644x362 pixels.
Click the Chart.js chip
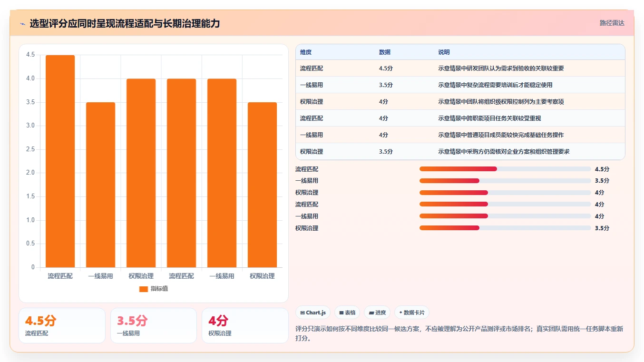313,313
